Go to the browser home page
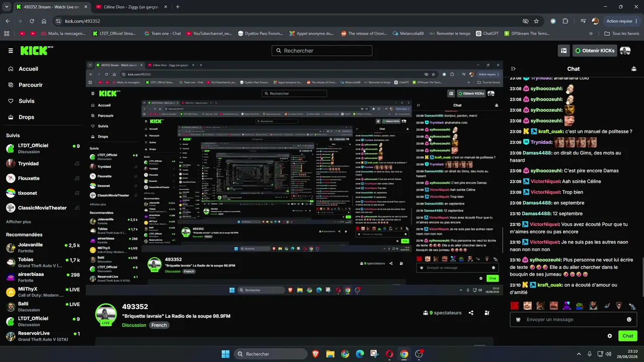The image size is (644, 362). (x=44, y=21)
